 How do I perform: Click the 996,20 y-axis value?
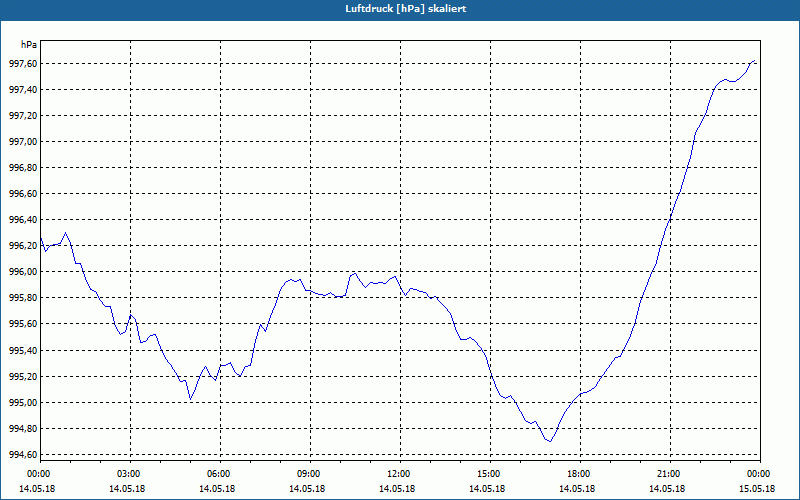[x=24, y=246]
